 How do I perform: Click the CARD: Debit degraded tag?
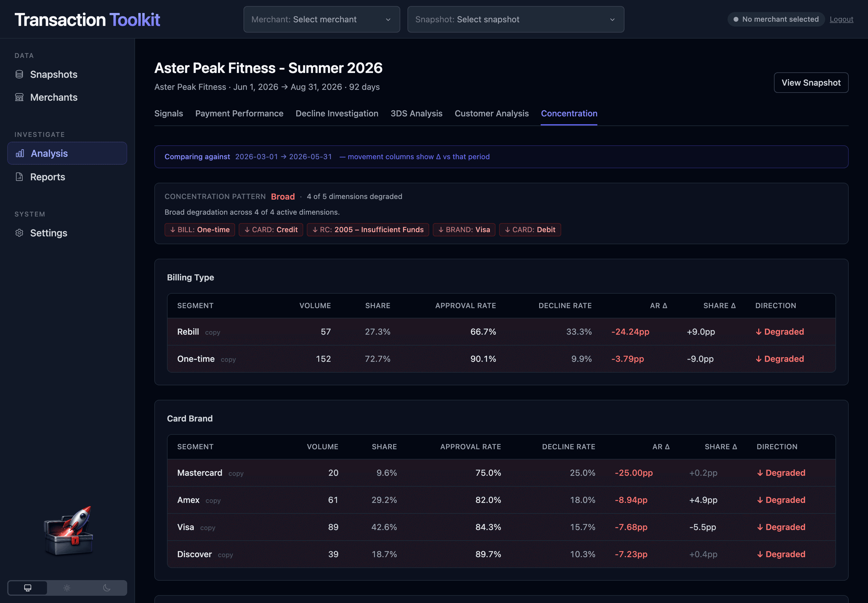(x=530, y=230)
